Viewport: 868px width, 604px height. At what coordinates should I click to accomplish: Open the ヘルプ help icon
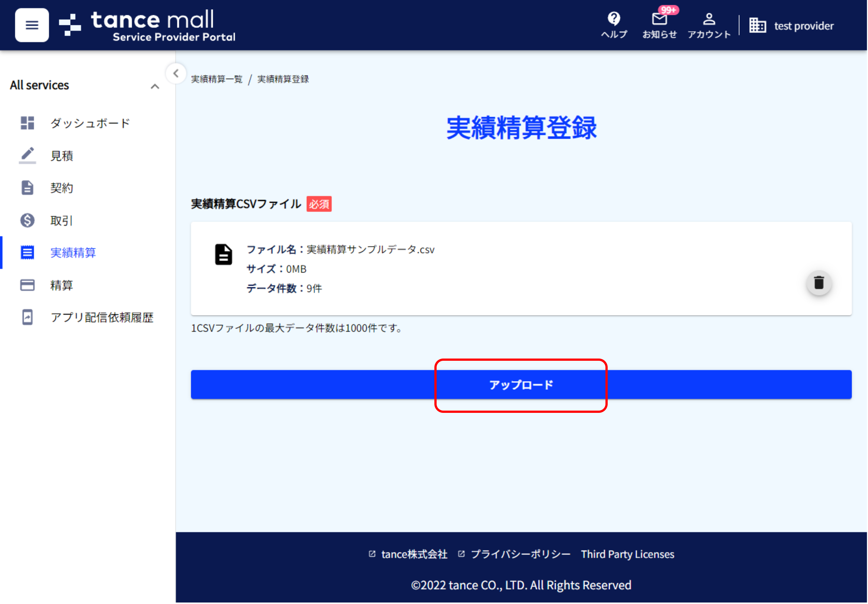[x=614, y=25]
